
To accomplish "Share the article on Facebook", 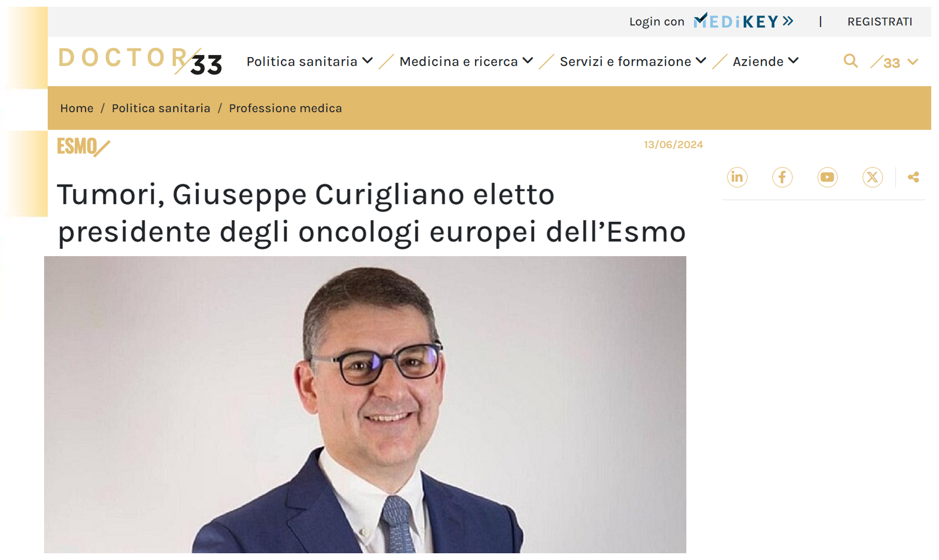I will (782, 177).
